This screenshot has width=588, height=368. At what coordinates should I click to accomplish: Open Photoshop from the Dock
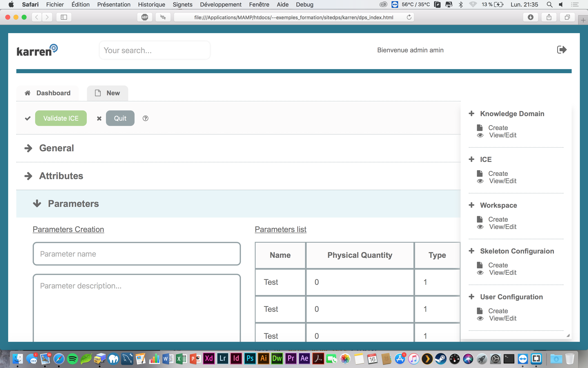coord(250,359)
